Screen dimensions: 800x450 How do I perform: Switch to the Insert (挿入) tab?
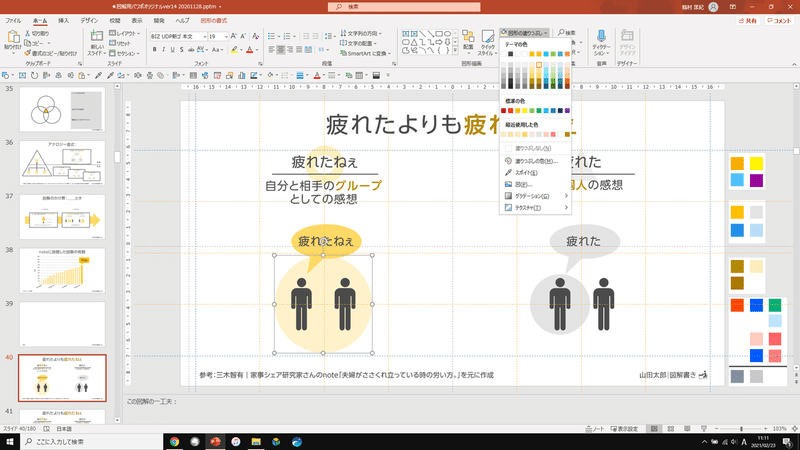(63, 21)
